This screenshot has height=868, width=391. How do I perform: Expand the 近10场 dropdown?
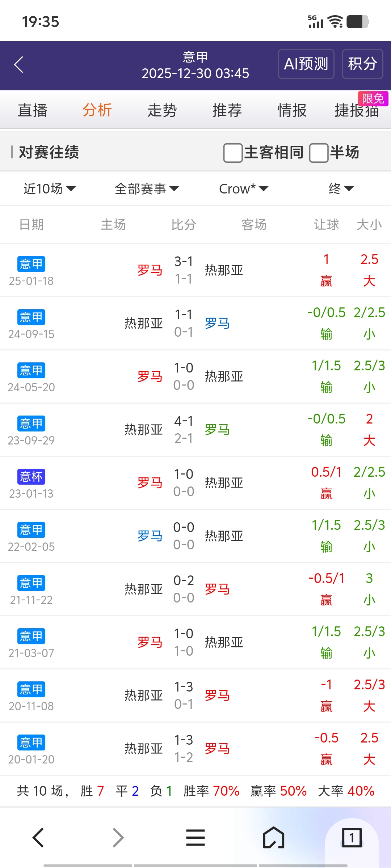click(50, 189)
